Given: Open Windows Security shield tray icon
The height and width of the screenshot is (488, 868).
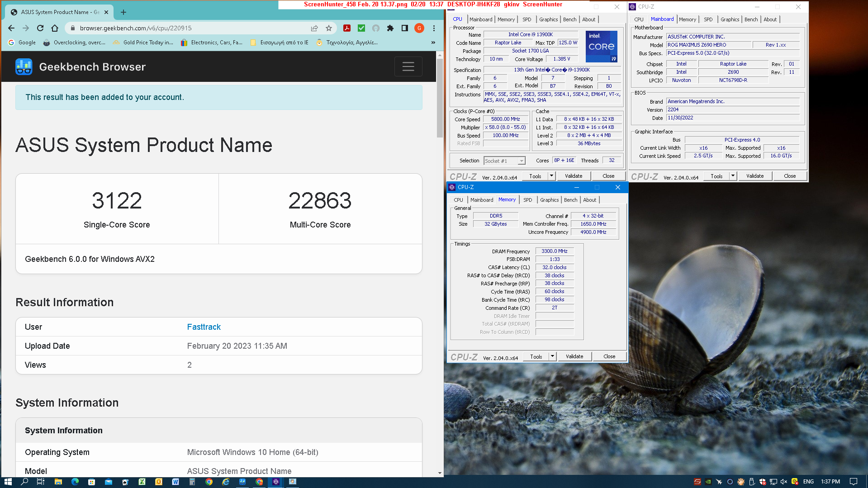Looking at the screenshot, I should click(763, 482).
